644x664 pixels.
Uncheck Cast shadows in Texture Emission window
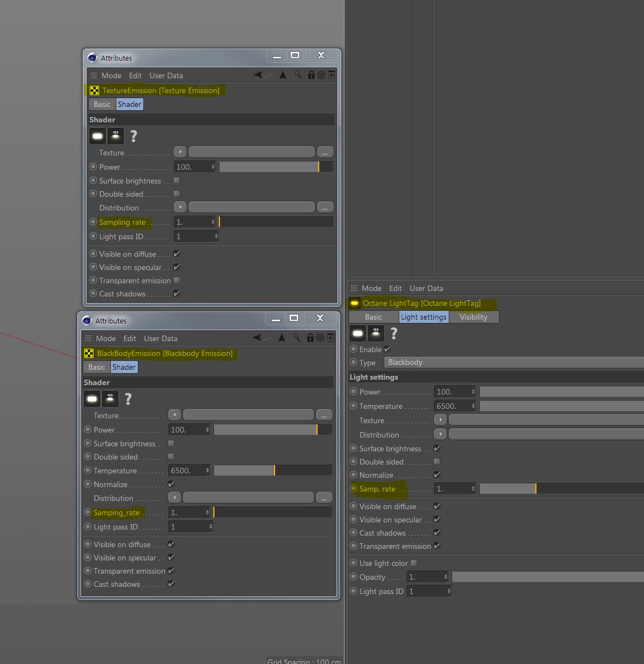coord(176,294)
